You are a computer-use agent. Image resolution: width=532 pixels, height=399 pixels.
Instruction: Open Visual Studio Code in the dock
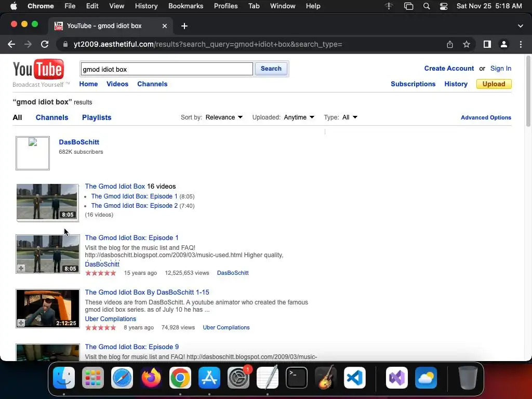pyautogui.click(x=355, y=378)
